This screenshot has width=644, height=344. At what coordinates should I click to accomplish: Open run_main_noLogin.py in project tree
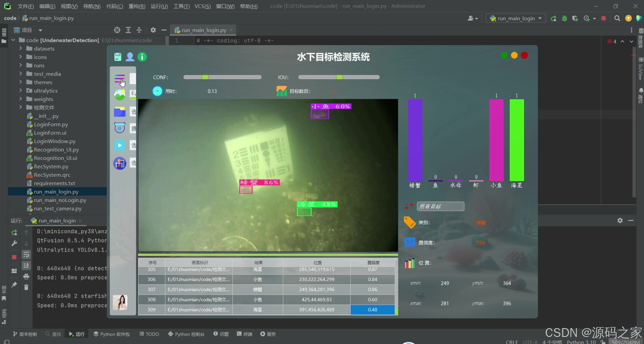click(x=60, y=200)
